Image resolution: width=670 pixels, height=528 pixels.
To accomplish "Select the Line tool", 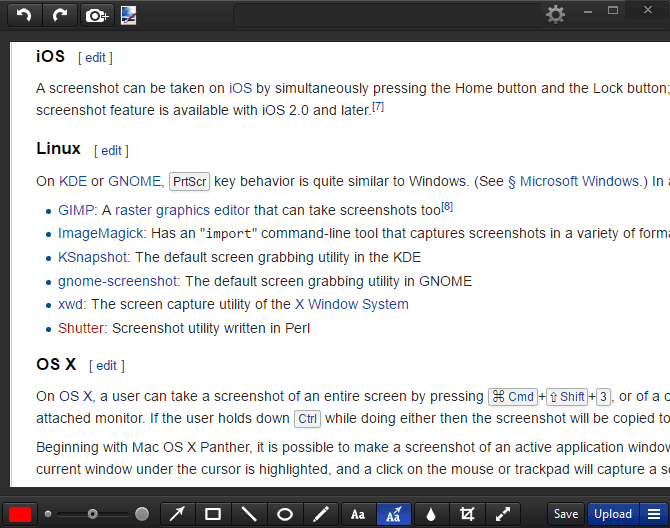I will tap(249, 514).
